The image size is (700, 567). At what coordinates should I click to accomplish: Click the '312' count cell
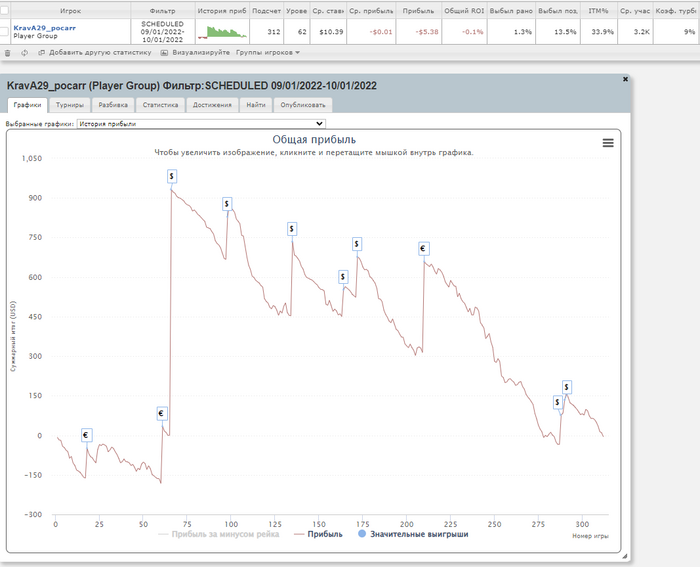coord(266,32)
